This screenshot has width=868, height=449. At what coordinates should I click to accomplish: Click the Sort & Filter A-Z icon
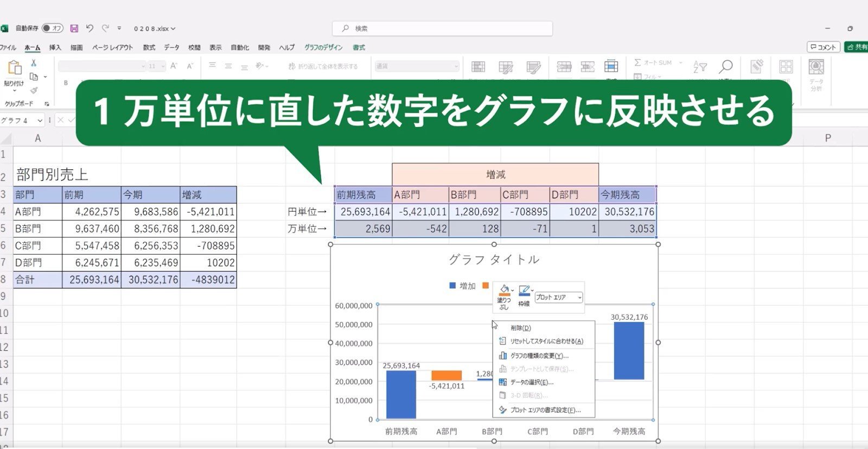[700, 67]
